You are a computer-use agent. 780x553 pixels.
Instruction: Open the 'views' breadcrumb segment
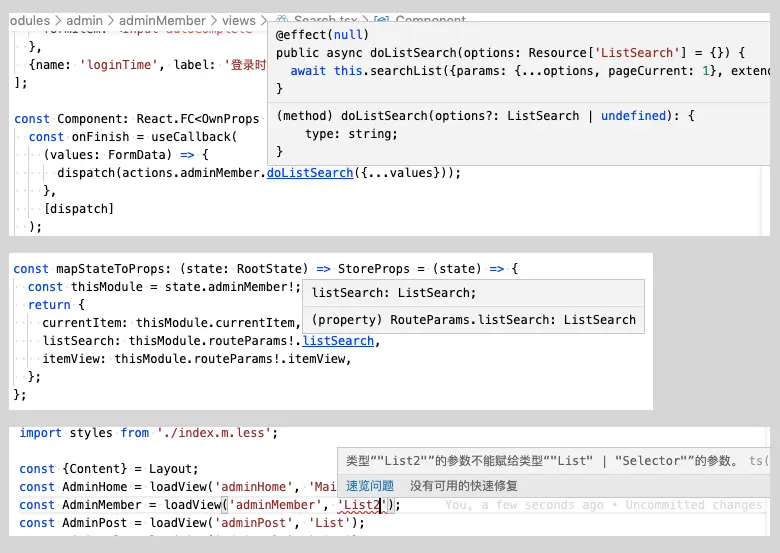click(x=238, y=21)
